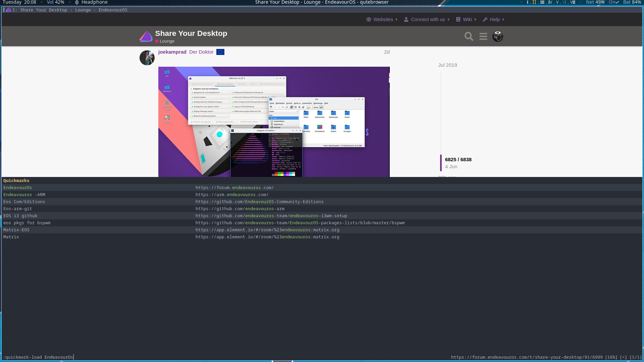Click the Tuesday 20:08 clock
The width and height of the screenshot is (644, 362).
tap(19, 2)
